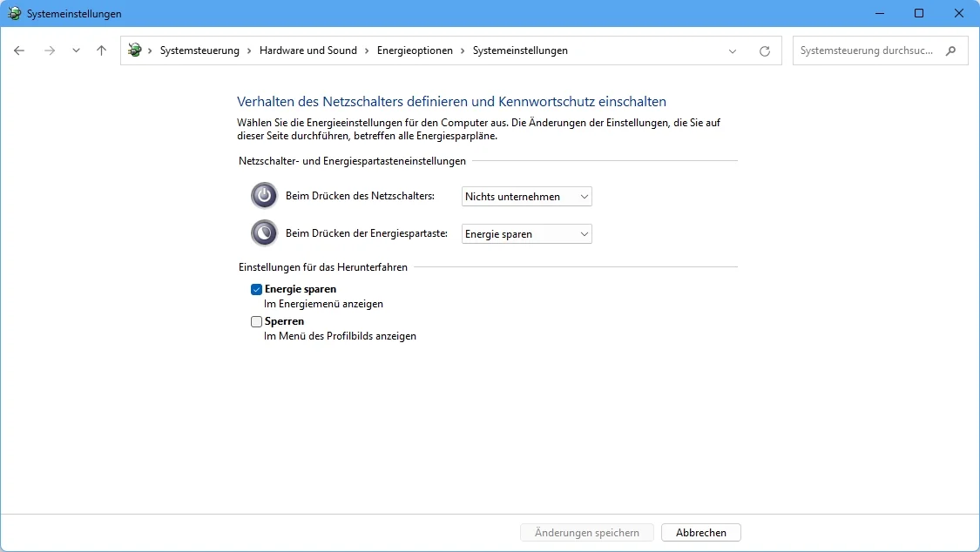Click label Beim Drücken des Netzschalters
Viewport: 980px width, 552px height.
click(360, 196)
